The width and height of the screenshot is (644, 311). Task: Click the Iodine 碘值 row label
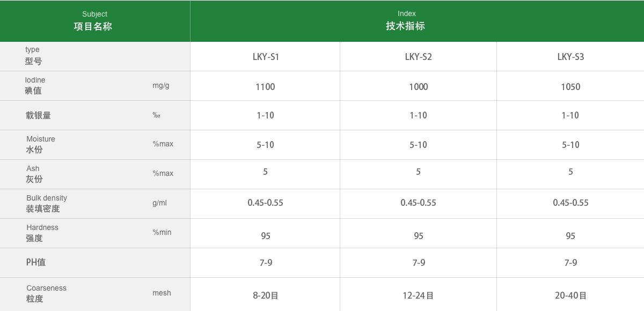tap(35, 86)
